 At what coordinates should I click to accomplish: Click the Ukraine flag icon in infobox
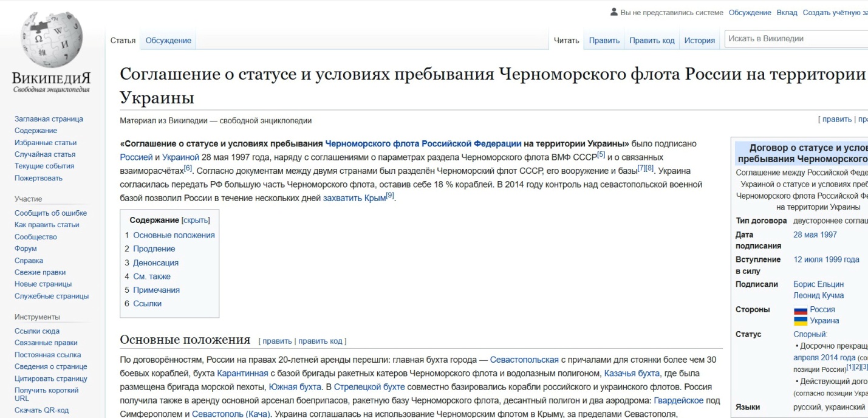click(801, 321)
